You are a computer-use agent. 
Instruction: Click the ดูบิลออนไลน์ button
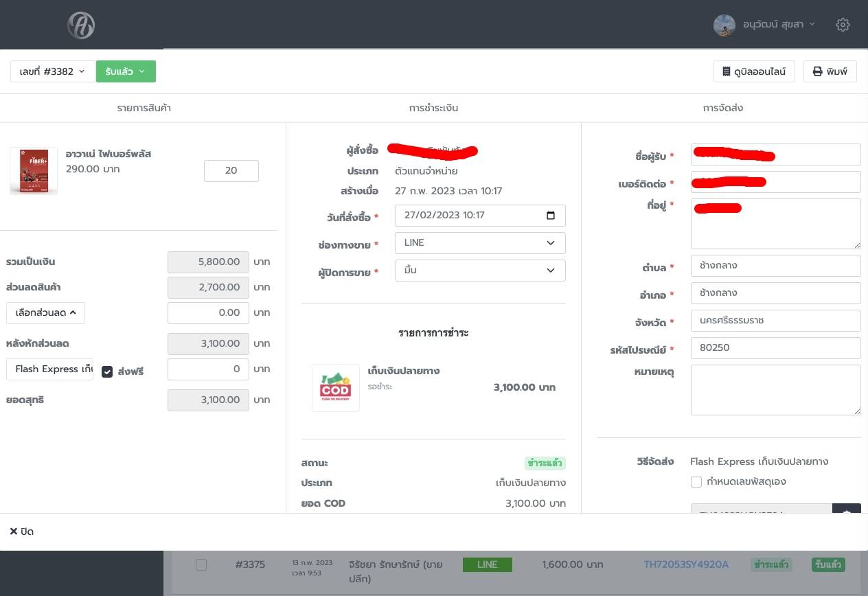[x=754, y=71]
